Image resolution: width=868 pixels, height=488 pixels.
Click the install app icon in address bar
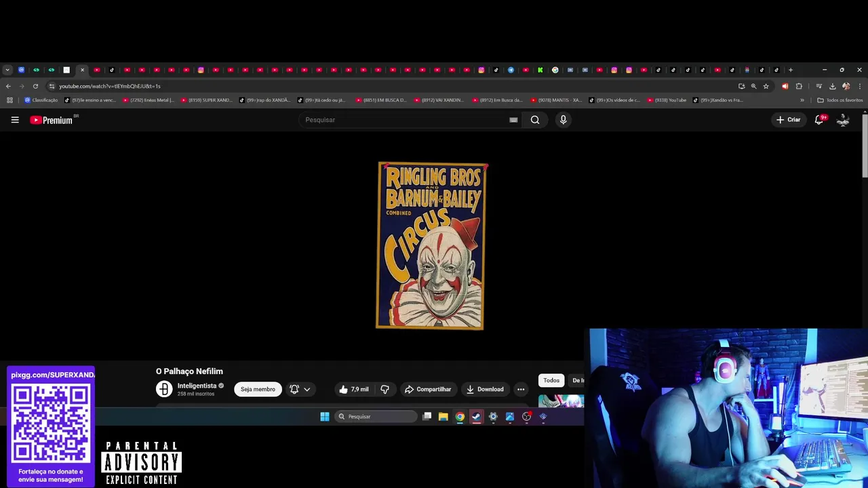coord(741,86)
